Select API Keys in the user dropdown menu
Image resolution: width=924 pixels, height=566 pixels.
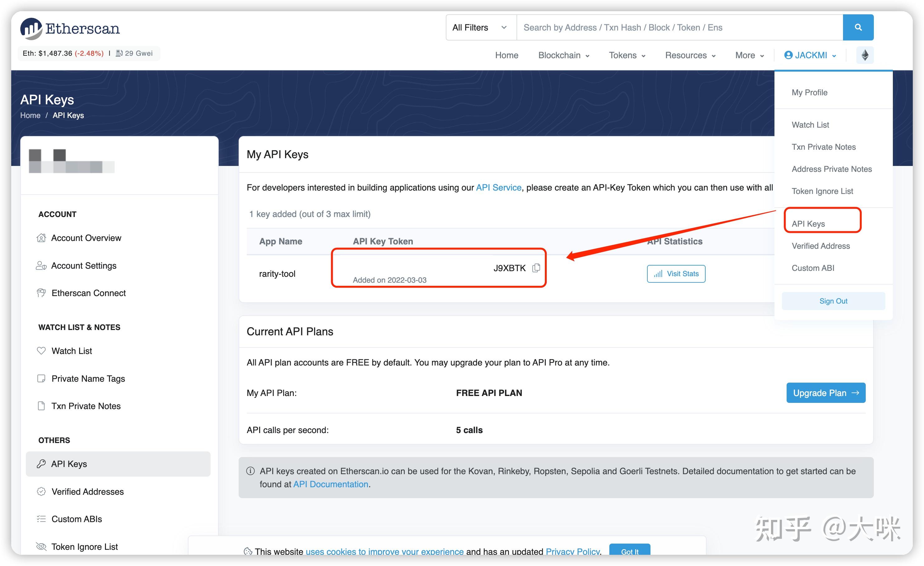pos(808,224)
